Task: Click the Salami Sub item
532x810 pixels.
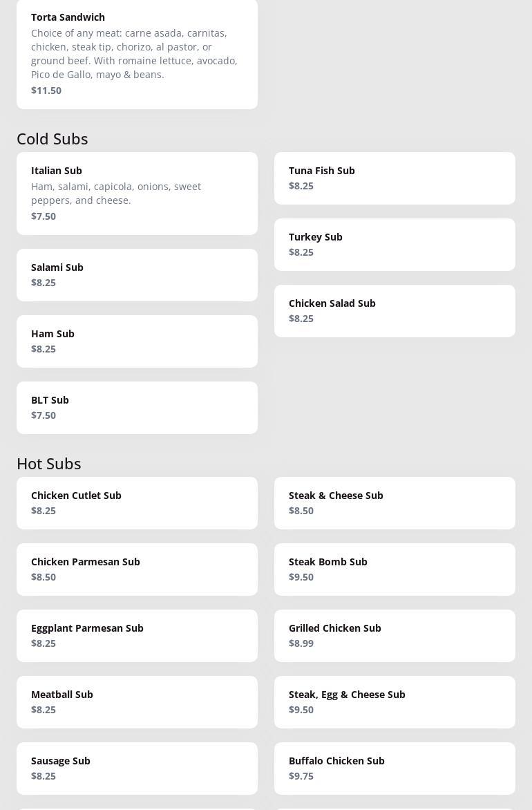Action: (x=137, y=274)
